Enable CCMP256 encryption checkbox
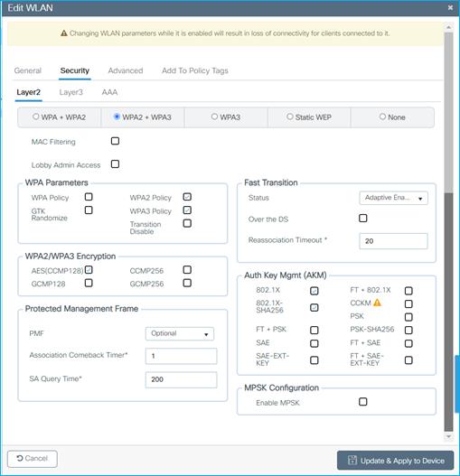This screenshot has width=460, height=476. (187, 269)
